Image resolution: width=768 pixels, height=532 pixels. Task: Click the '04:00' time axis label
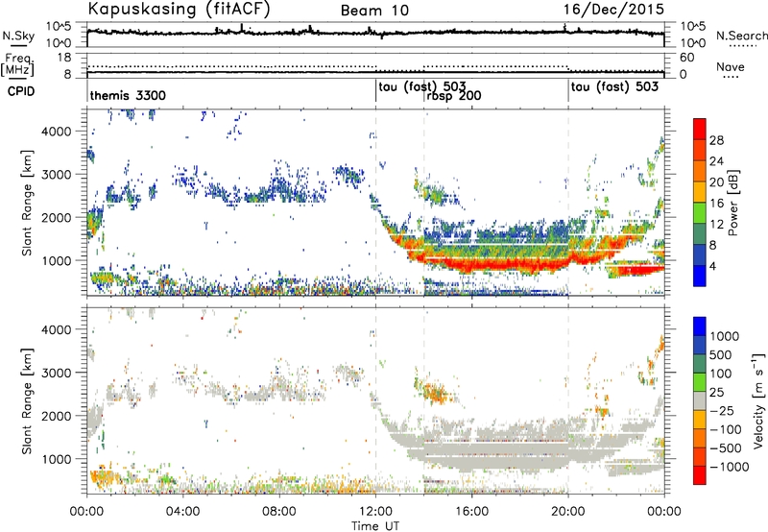pyautogui.click(x=182, y=512)
